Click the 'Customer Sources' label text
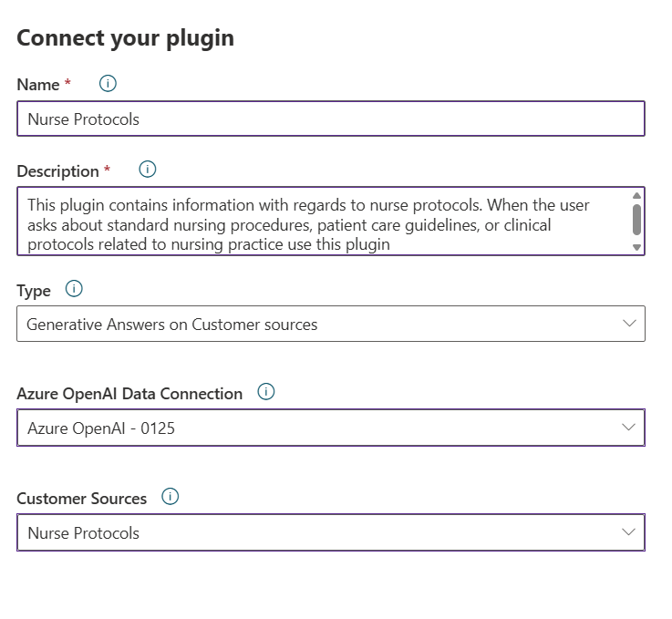Screen dimensions: 672x619 [x=82, y=499]
